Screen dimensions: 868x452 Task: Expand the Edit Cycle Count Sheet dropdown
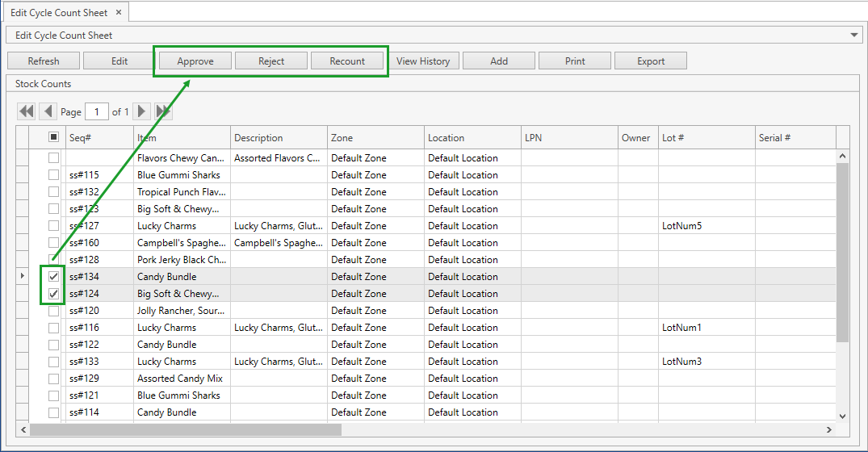855,36
